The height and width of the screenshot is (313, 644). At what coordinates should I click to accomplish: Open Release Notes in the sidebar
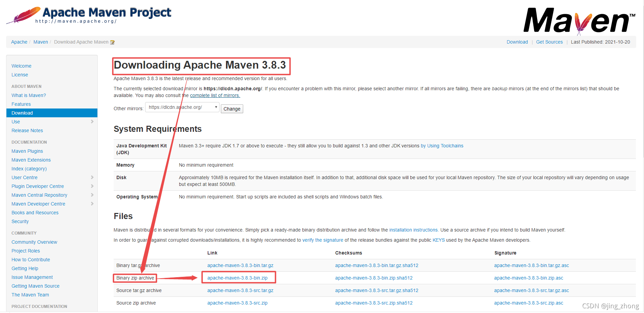(27, 130)
